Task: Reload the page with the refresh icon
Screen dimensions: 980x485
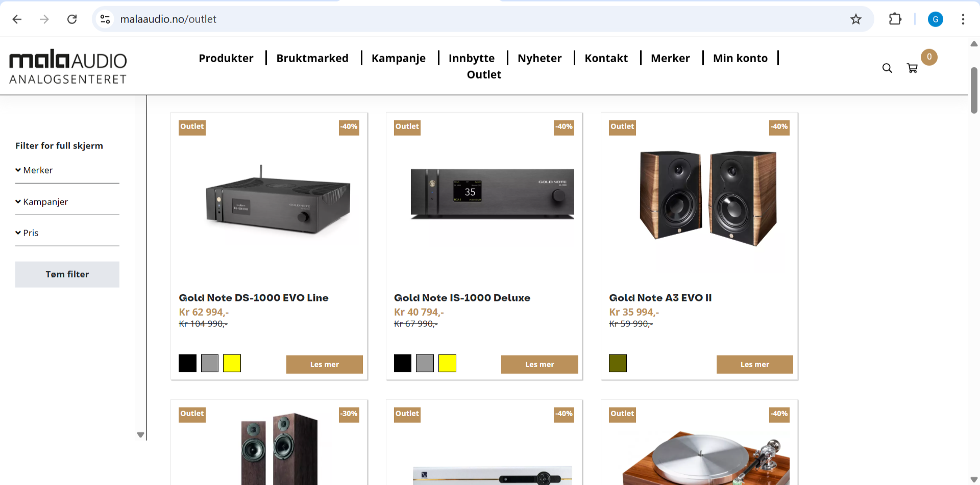Action: (x=72, y=19)
